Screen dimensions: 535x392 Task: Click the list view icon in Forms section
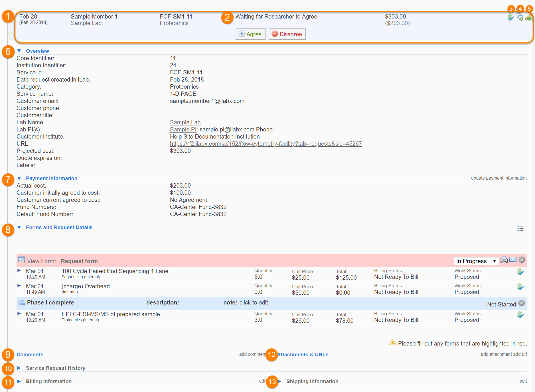520,228
